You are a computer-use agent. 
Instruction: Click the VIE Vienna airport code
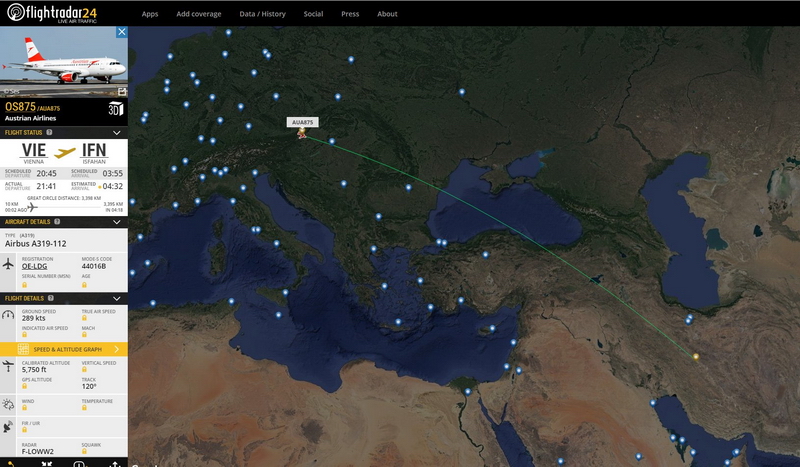click(34, 150)
